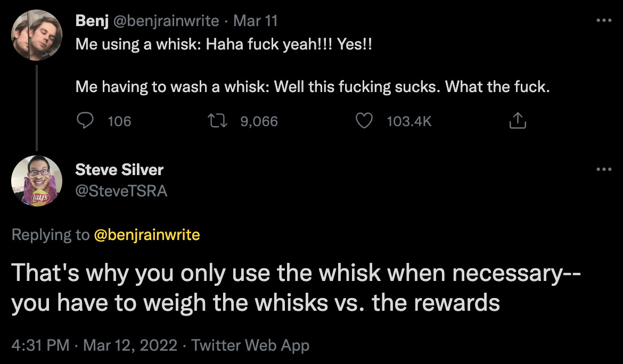Open the Mar 11 tweet timestamp
The width and height of the screenshot is (623, 364).
point(255,21)
